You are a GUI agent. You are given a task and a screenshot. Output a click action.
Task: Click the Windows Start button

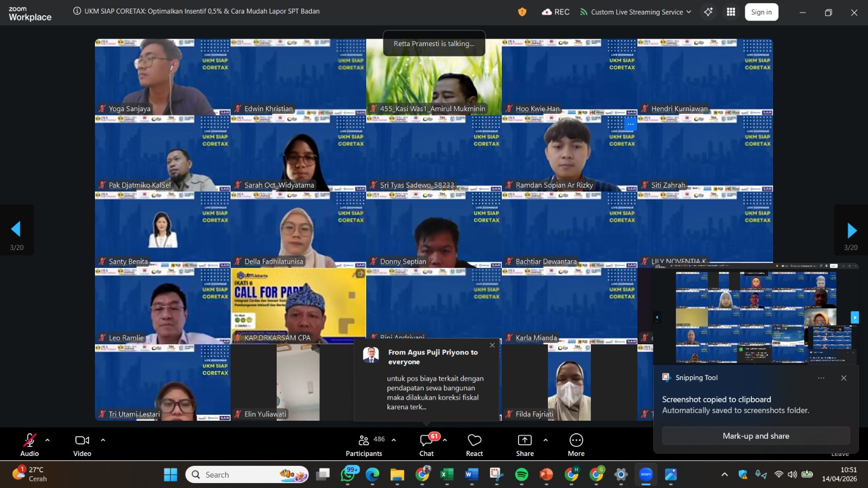(x=171, y=475)
